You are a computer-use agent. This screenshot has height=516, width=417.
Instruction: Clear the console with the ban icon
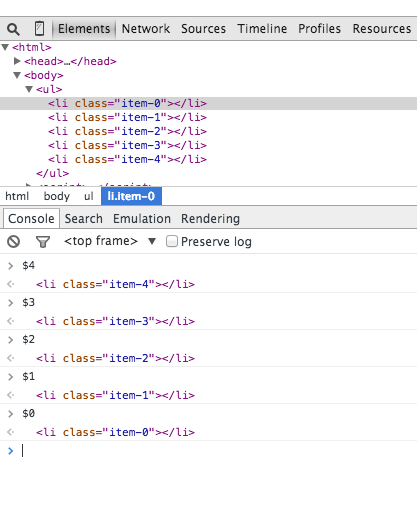(x=14, y=241)
